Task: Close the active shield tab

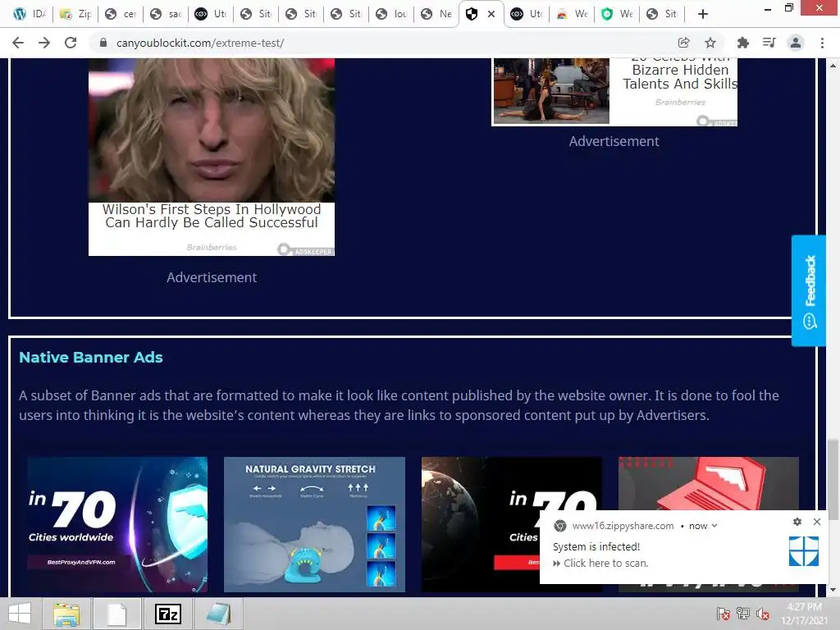Action: pos(491,14)
